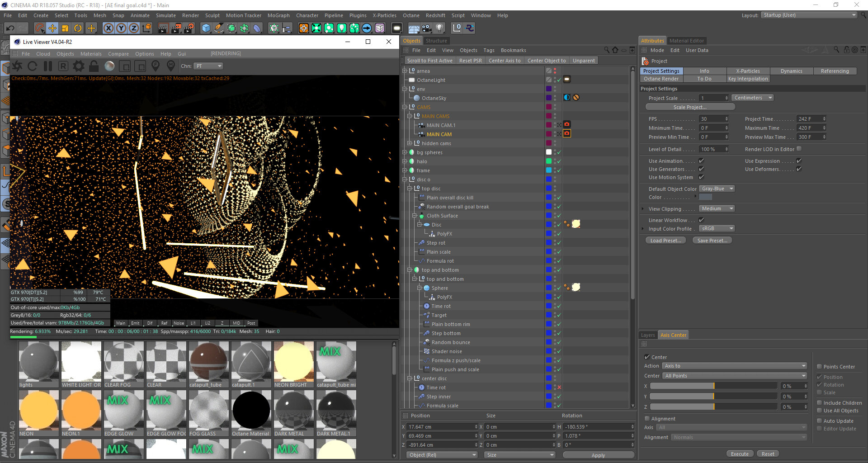Click the search magnifier in the Objects panel
Screen dimensions: 868x463
pos(607,50)
